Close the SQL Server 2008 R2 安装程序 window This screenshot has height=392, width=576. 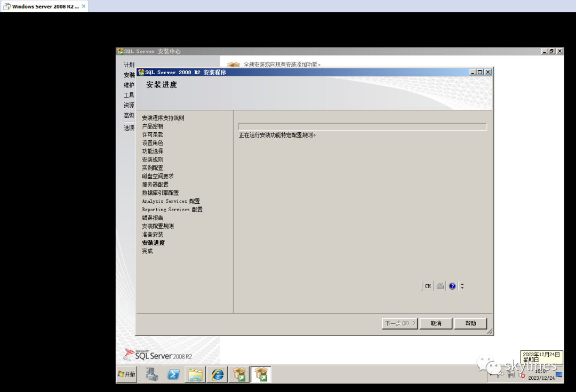coord(488,72)
